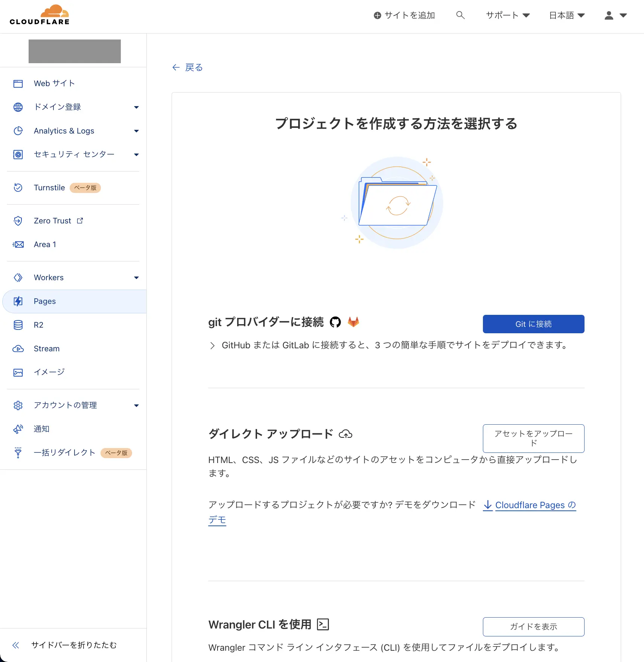This screenshot has width=644, height=662.
Task: Open the user account profile icon
Action: point(609,15)
